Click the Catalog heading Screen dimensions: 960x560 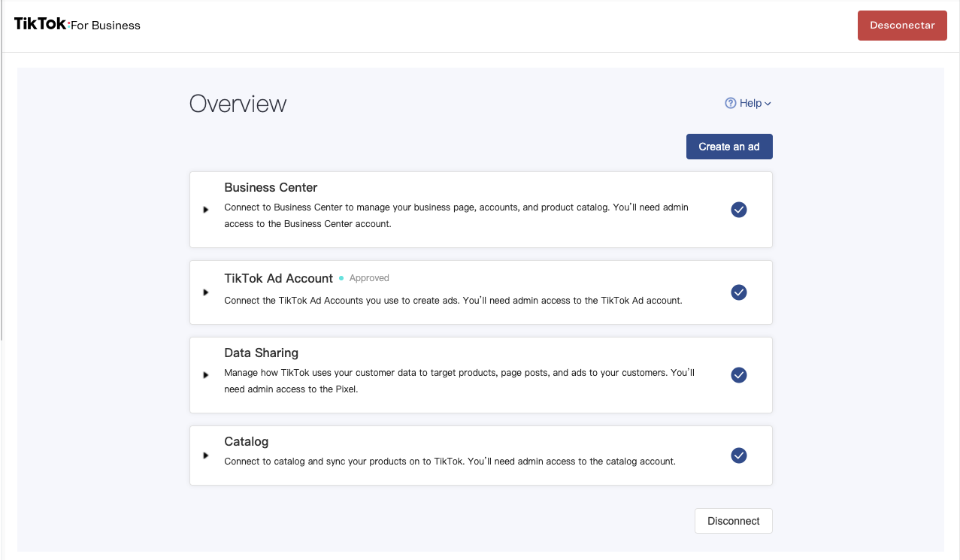[246, 442]
